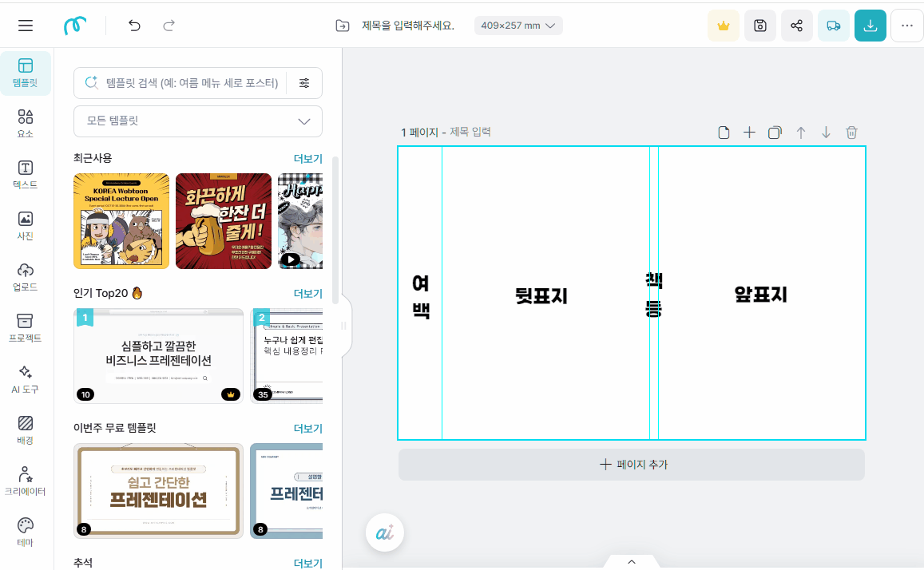This screenshot has width=924, height=570.
Task: Open the more options (...) menu
Action: point(906,25)
